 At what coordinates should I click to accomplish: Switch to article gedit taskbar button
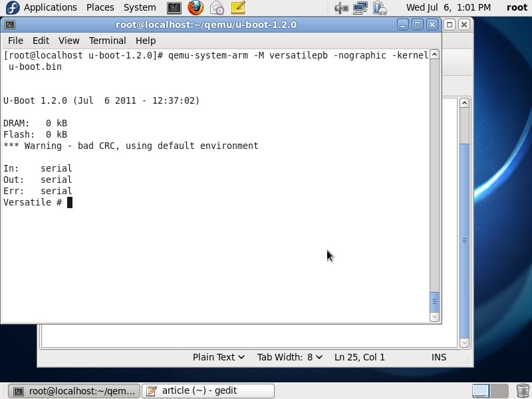pos(208,391)
